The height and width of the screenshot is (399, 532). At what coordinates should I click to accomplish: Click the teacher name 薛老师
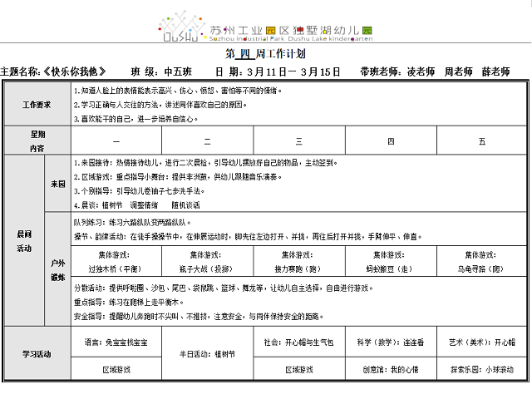click(x=495, y=71)
